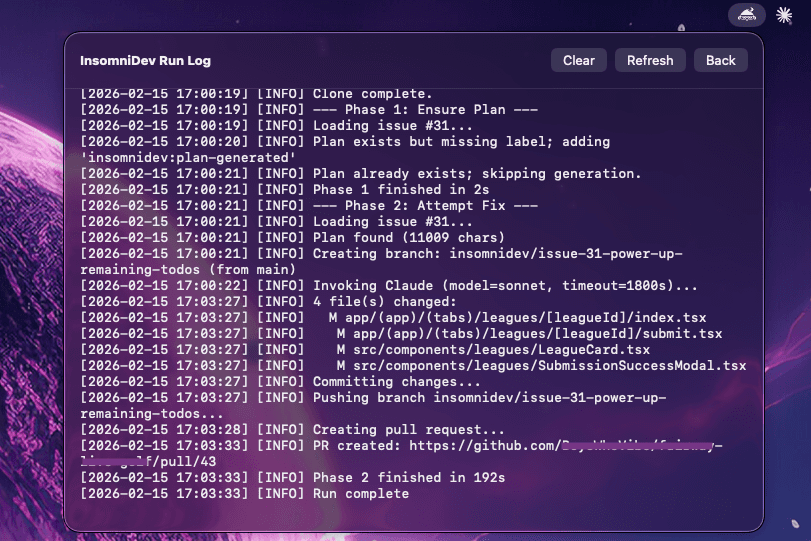This screenshot has width=811, height=541.
Task: Click the 'Invoking Claude (model=sonnet' log line
Action: click(x=505, y=285)
